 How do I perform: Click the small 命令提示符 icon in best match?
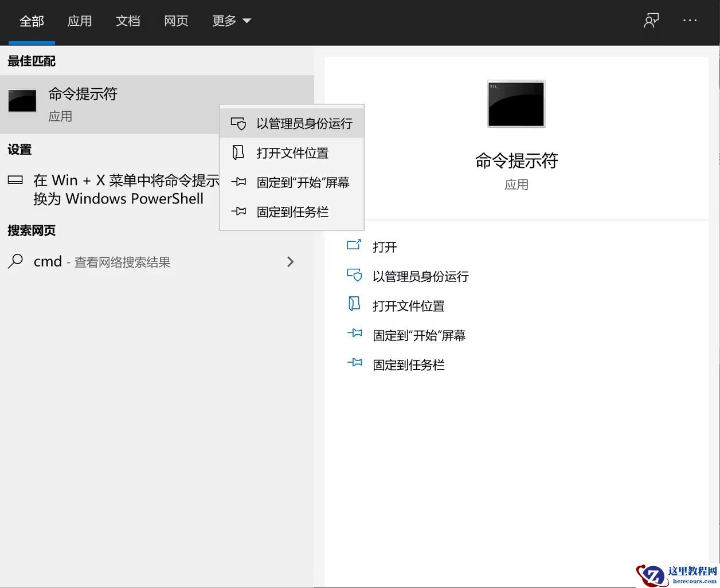point(22,100)
